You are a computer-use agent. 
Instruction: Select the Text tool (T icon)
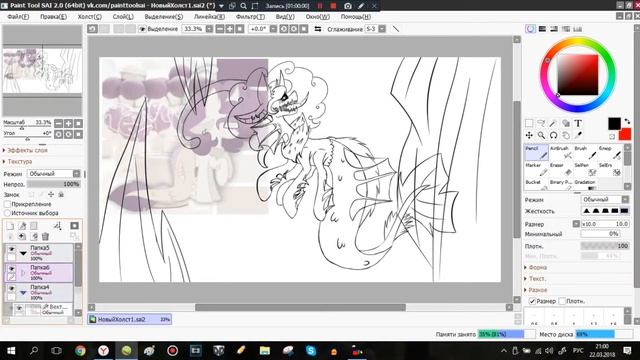point(578,123)
